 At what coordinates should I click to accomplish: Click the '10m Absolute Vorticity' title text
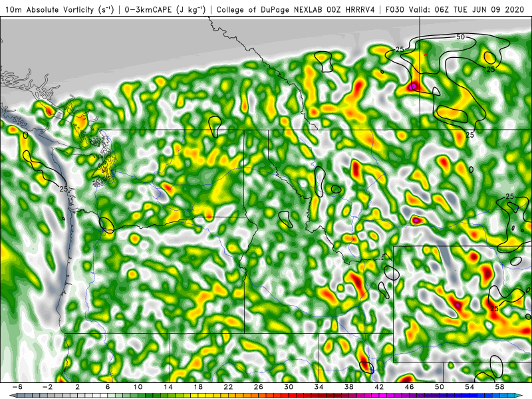49,10
